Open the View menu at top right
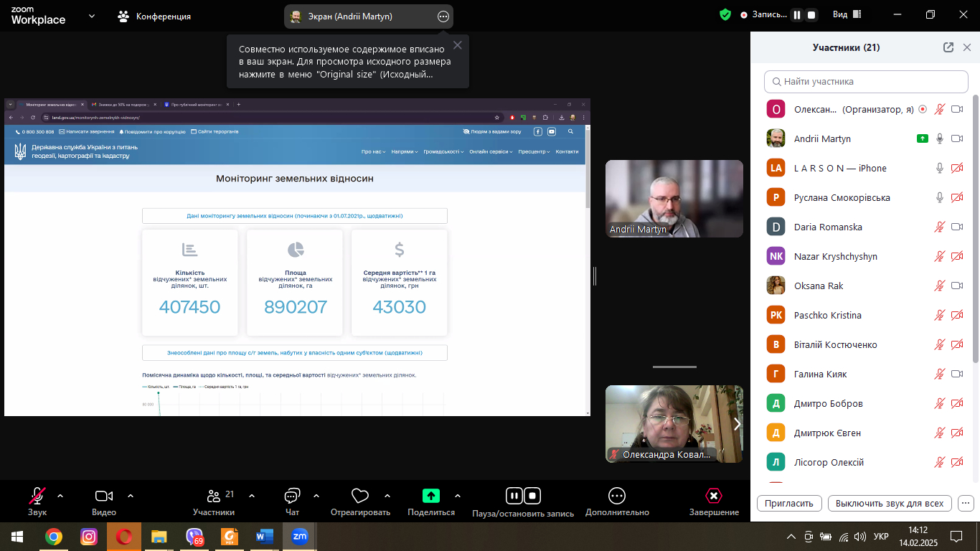Screen dimensions: 980x551 click(x=847, y=15)
